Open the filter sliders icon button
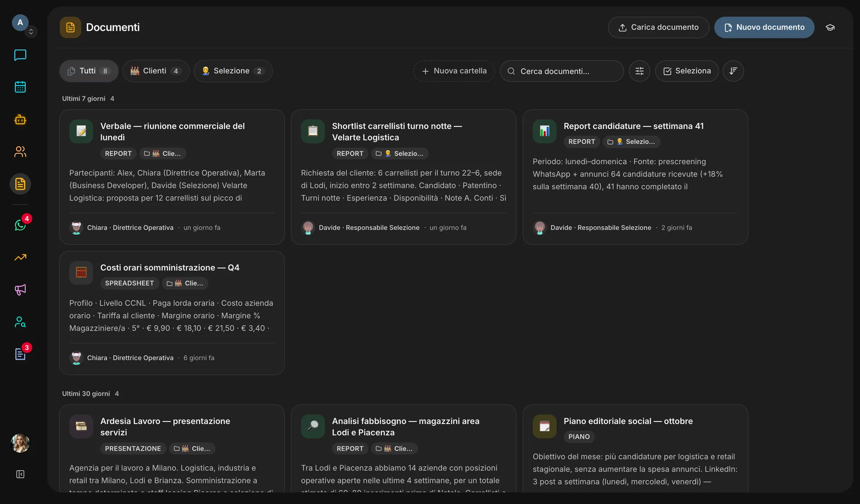 click(x=639, y=71)
